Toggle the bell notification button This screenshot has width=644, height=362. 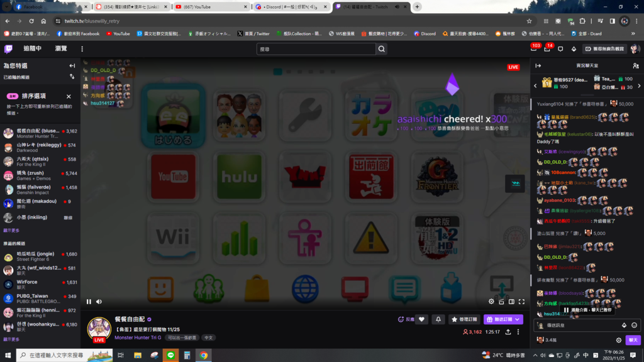coord(438,319)
